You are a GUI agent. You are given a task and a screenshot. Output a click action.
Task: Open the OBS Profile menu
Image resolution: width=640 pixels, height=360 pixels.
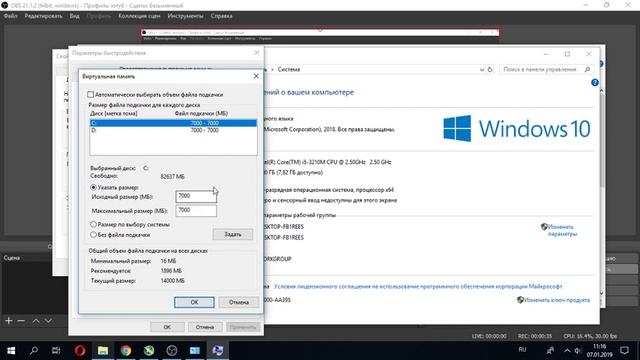pyautogui.click(x=98, y=16)
